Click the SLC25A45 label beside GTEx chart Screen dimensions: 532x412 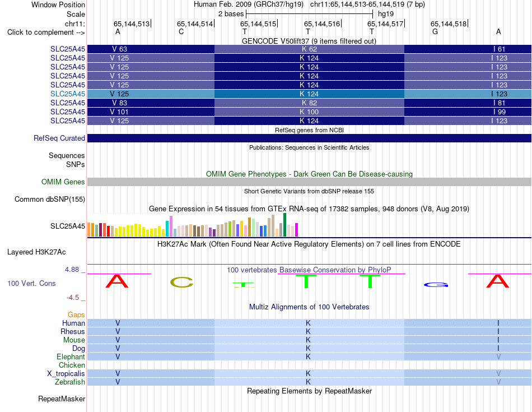coord(68,226)
